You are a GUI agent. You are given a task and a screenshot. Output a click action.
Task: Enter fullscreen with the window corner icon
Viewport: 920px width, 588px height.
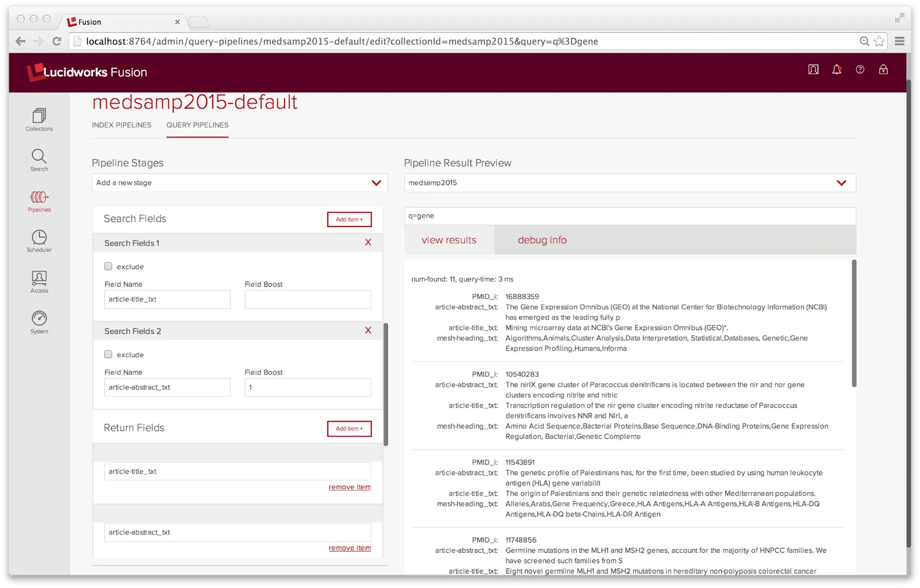[899, 18]
